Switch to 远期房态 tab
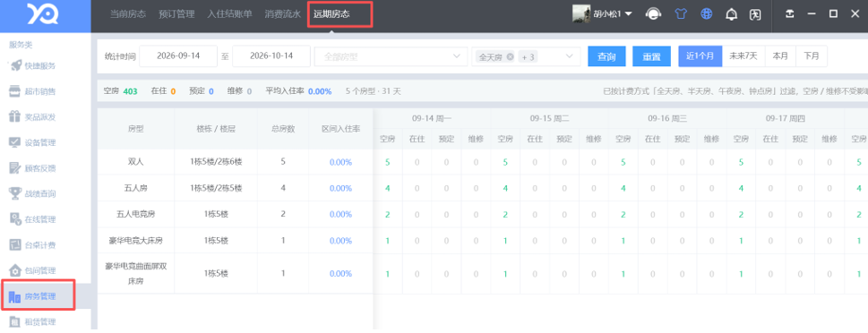 pos(331,14)
